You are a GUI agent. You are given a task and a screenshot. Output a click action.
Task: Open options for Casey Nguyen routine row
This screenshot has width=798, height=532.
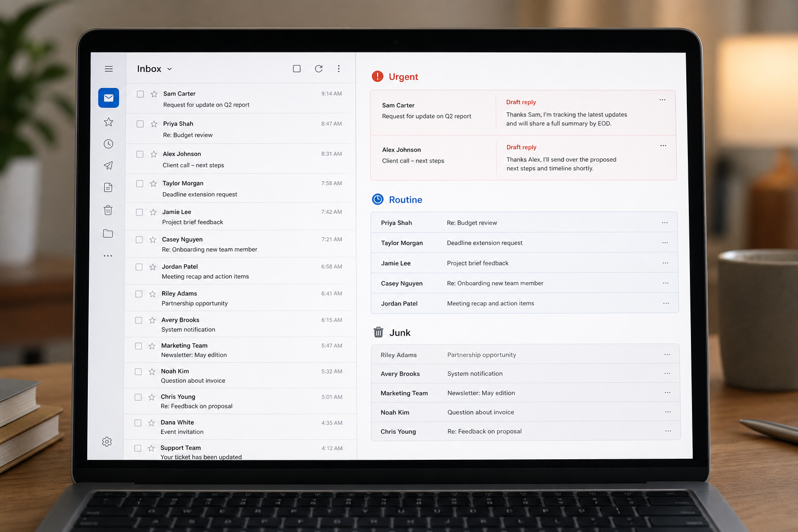pyautogui.click(x=666, y=283)
